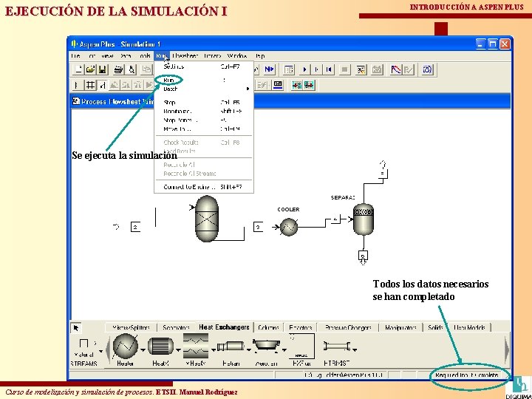The width and height of the screenshot is (532, 399).
Task: Expand the Aerotran icon dropdown arrow
Action: coord(284,349)
